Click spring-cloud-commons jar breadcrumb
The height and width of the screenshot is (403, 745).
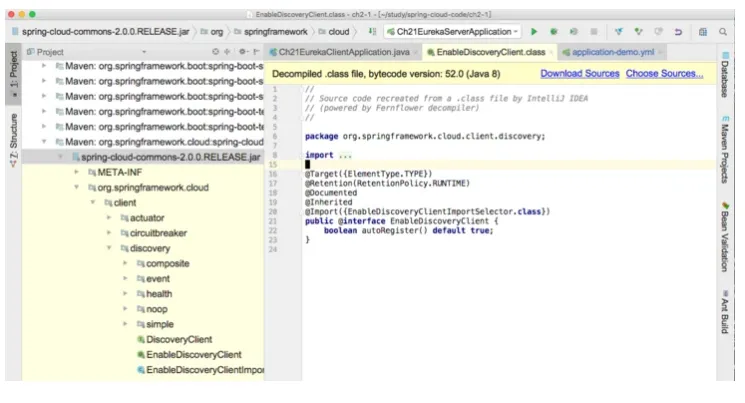tap(101, 32)
